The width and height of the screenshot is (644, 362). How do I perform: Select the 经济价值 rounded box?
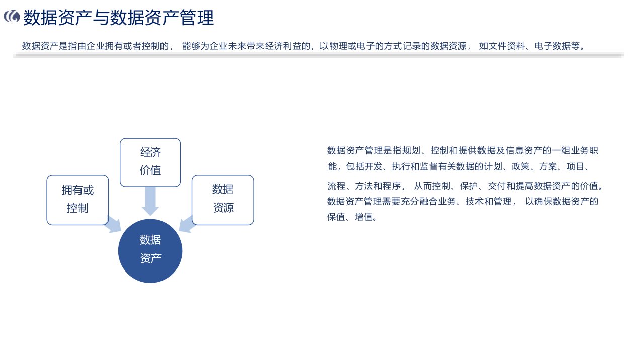(x=150, y=162)
